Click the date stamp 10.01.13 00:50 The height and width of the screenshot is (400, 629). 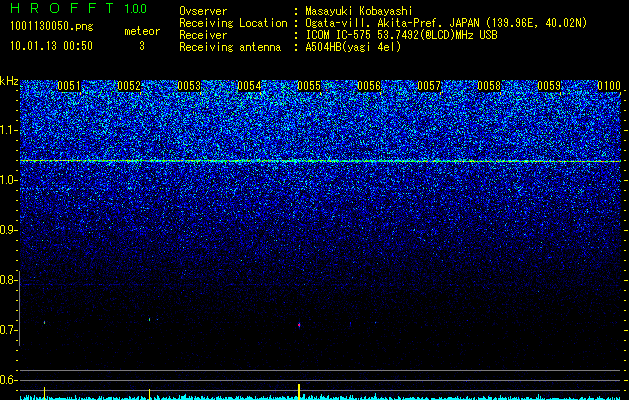[51, 46]
